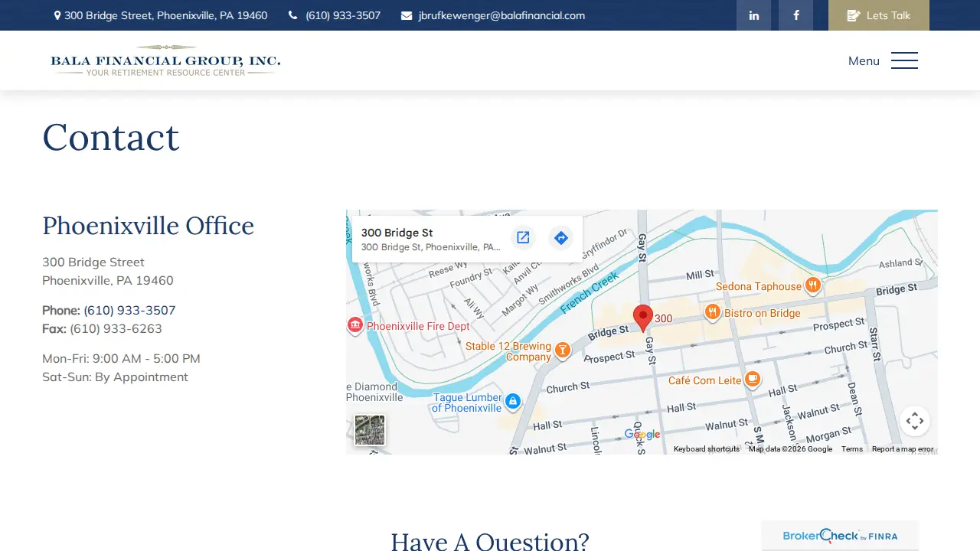Select the Café Com Leite marker

click(753, 380)
